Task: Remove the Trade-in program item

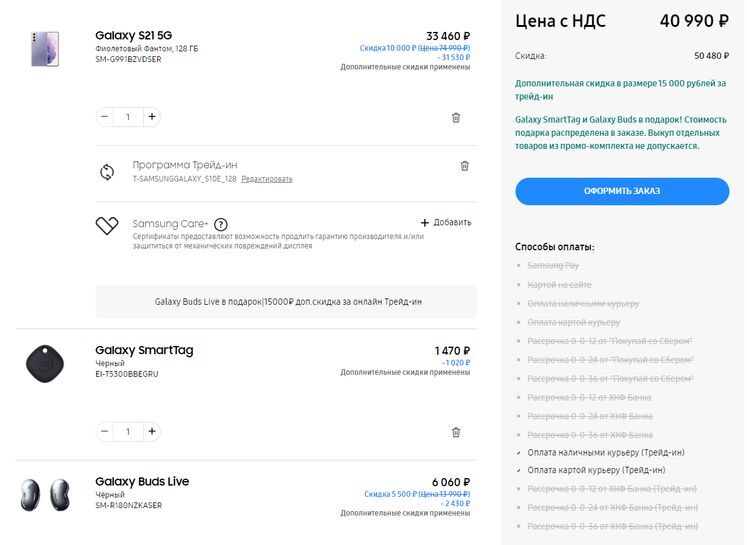Action: [x=464, y=166]
